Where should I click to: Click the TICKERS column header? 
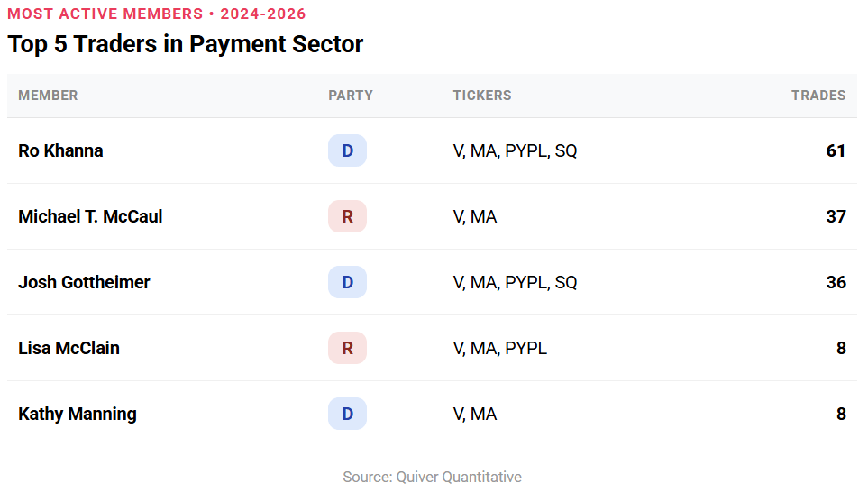coord(481,96)
